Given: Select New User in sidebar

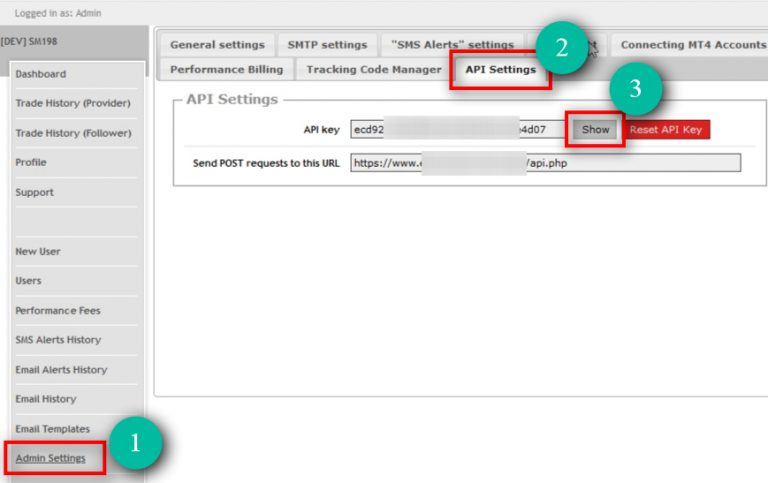Looking at the screenshot, I should (x=38, y=251).
